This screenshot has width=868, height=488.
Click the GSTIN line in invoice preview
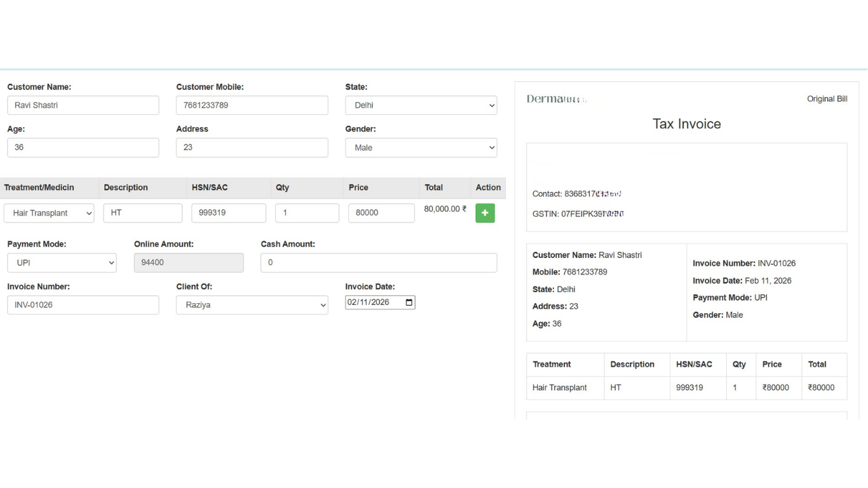tap(578, 214)
